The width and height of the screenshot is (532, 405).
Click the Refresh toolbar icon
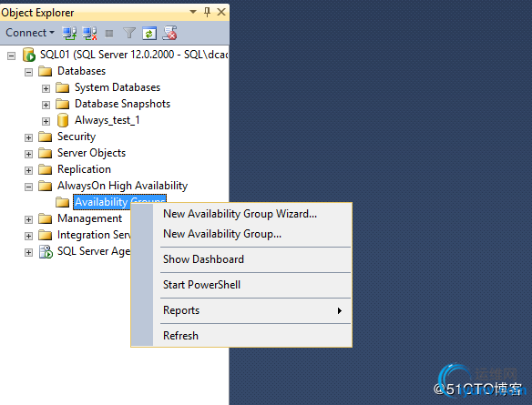[149, 33]
